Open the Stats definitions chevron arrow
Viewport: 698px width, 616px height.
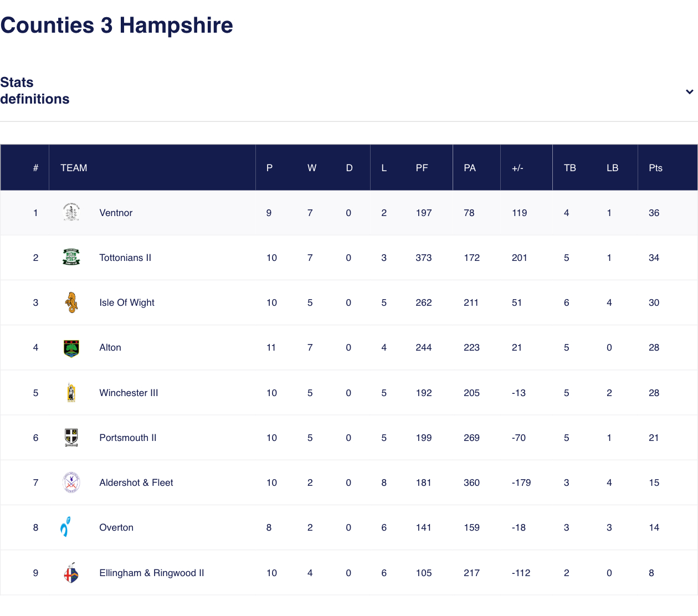(x=689, y=91)
